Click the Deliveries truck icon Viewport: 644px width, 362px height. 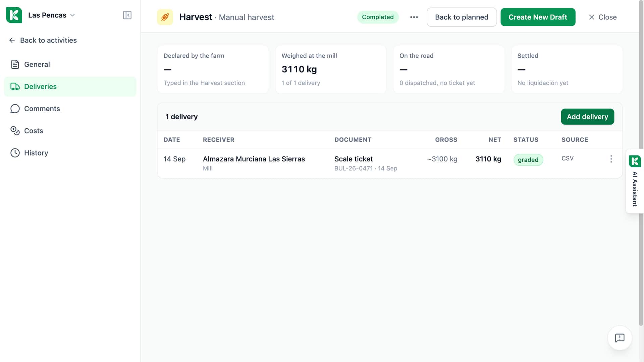click(15, 86)
